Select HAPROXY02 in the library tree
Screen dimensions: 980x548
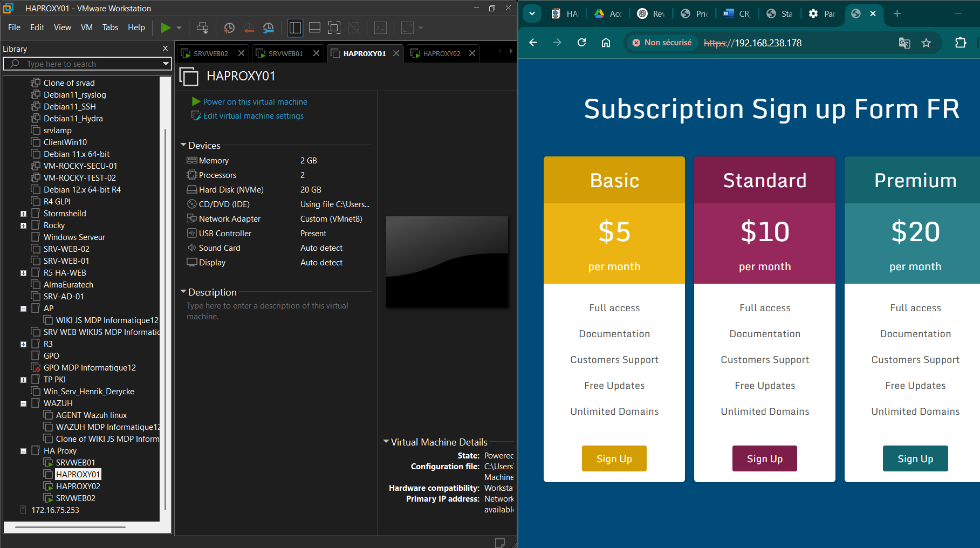pos(78,487)
